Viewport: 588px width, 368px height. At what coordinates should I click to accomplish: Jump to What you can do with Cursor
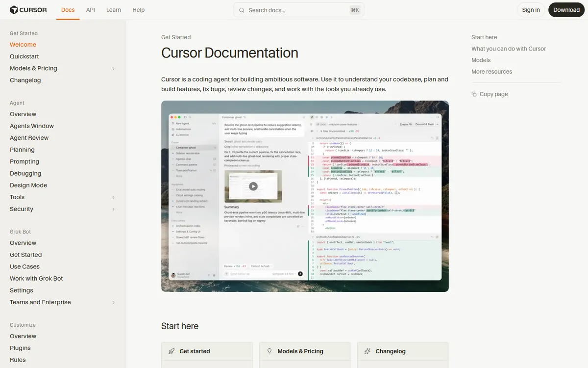coord(509,49)
